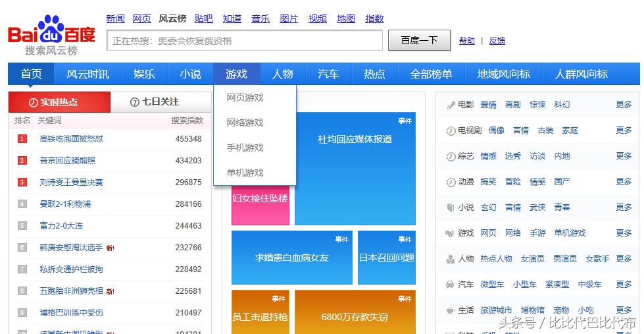Viewport: 644px width, 334px height.
Task: Open 风云时讯 navigation item
Action: coord(88,74)
